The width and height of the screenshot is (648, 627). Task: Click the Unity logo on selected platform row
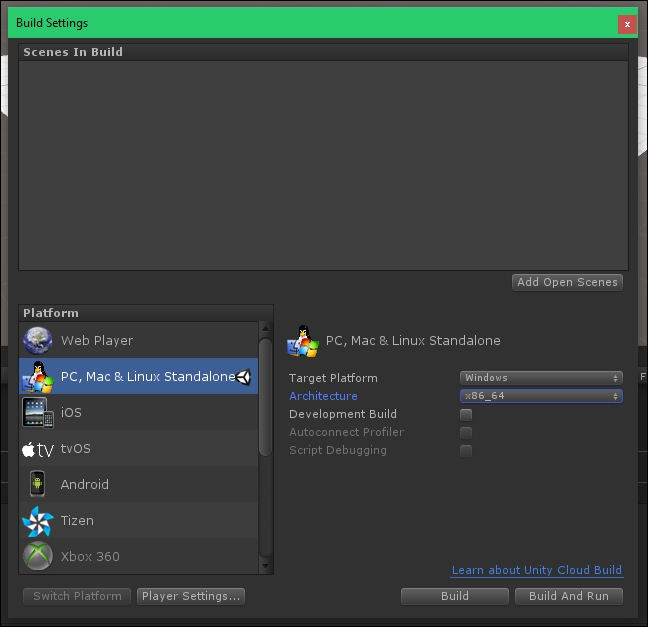click(243, 377)
